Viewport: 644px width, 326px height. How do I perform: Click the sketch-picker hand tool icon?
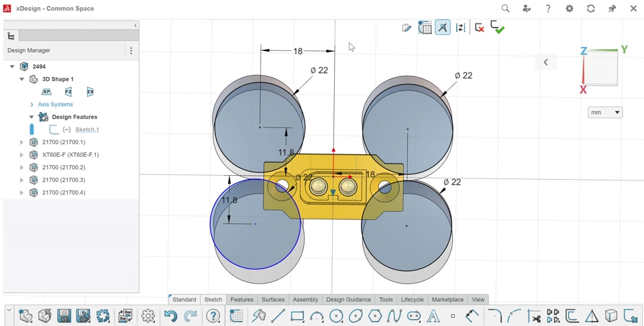click(258, 316)
